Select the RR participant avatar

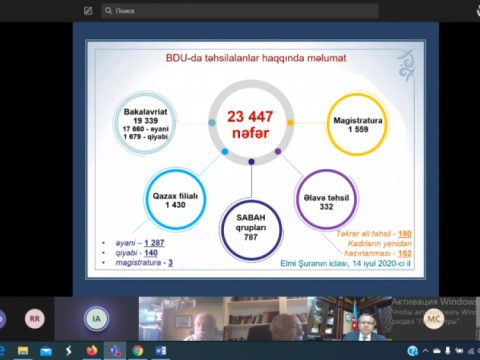point(35,319)
